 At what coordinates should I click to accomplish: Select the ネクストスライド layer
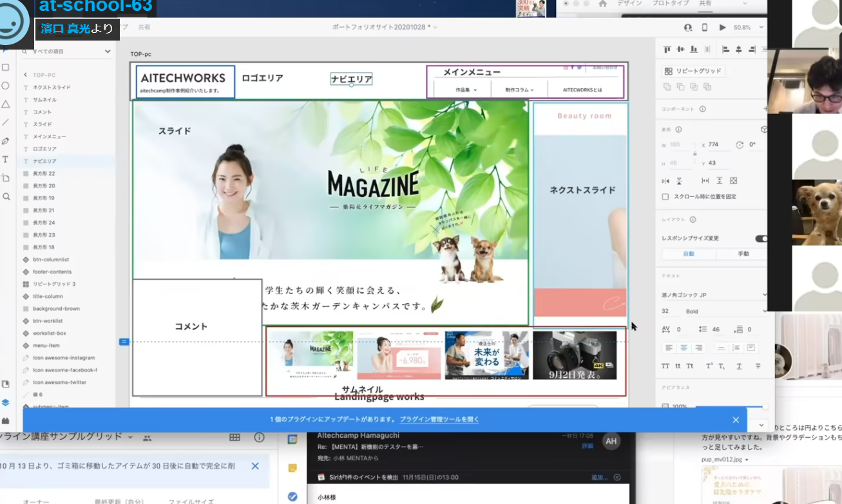coord(52,87)
